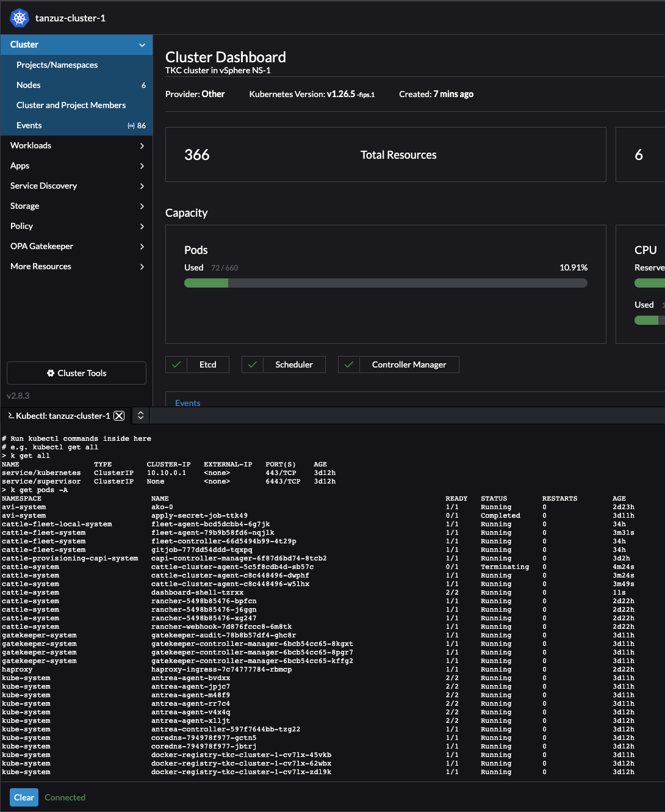Click the Etcd component status button

197,364
